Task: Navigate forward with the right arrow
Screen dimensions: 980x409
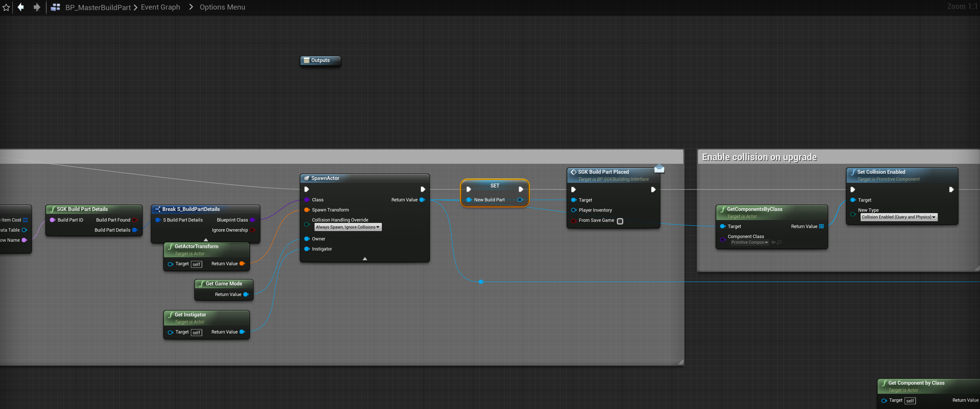Action: tap(36, 7)
